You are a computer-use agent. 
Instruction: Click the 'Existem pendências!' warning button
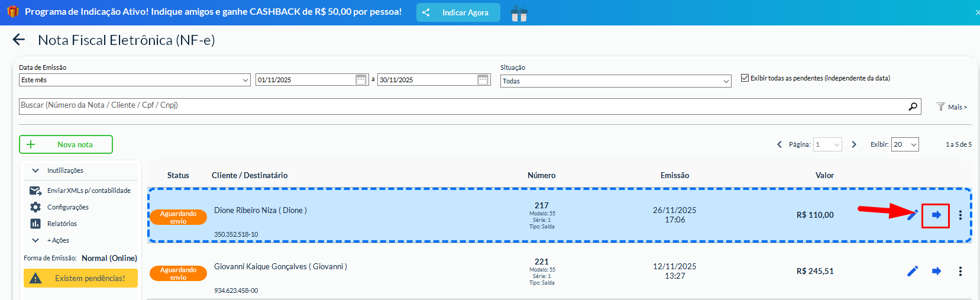[81, 278]
